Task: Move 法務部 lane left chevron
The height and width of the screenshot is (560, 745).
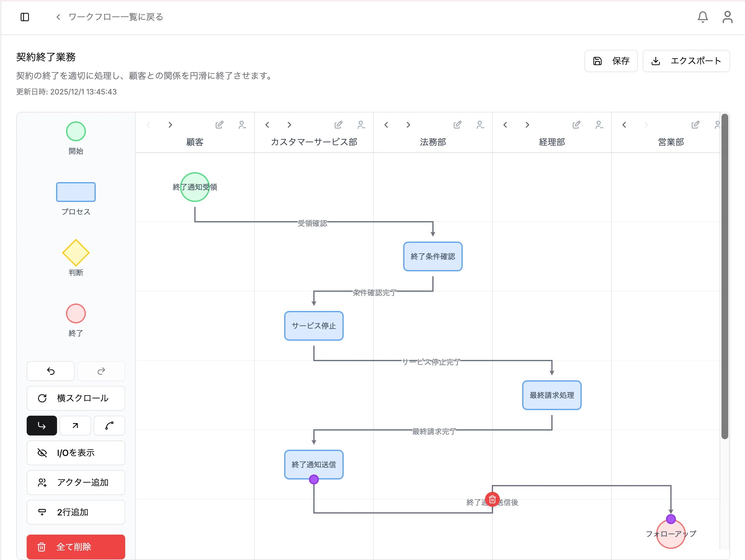Action: [x=386, y=125]
